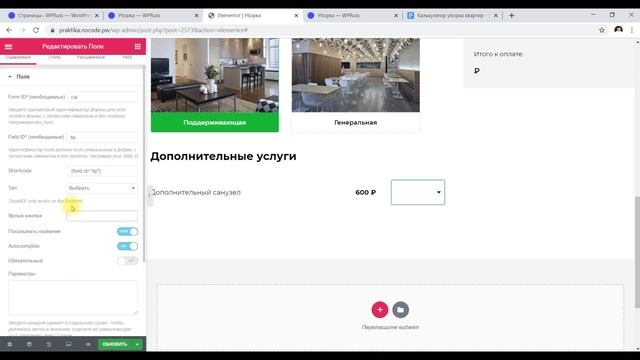
Task: Click the office canteen photo
Action: [x=356, y=75]
